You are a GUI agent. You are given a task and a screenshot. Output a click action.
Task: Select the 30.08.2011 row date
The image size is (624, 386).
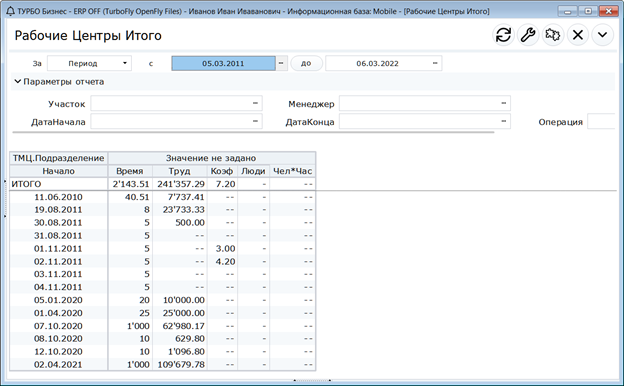58,222
